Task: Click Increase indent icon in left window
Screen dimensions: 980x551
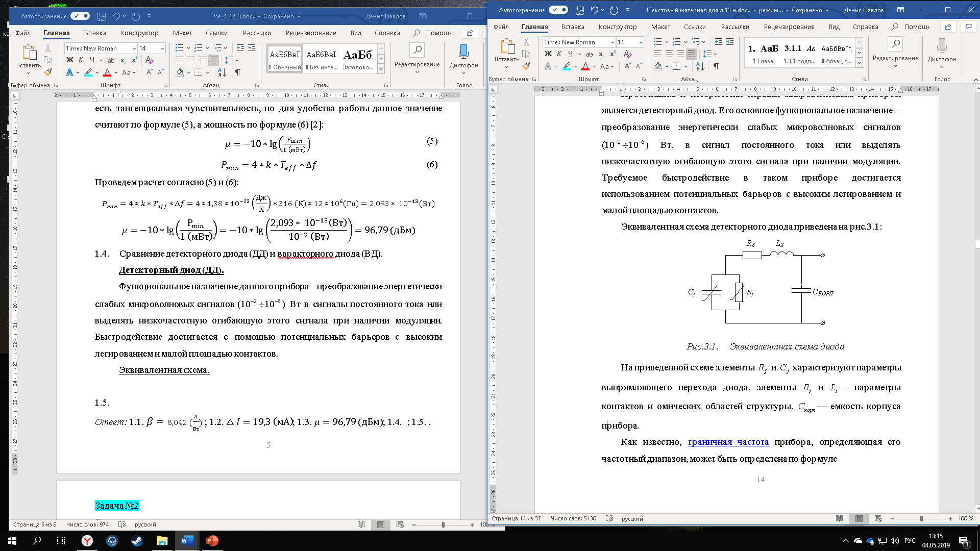Action: pyautogui.click(x=252, y=48)
